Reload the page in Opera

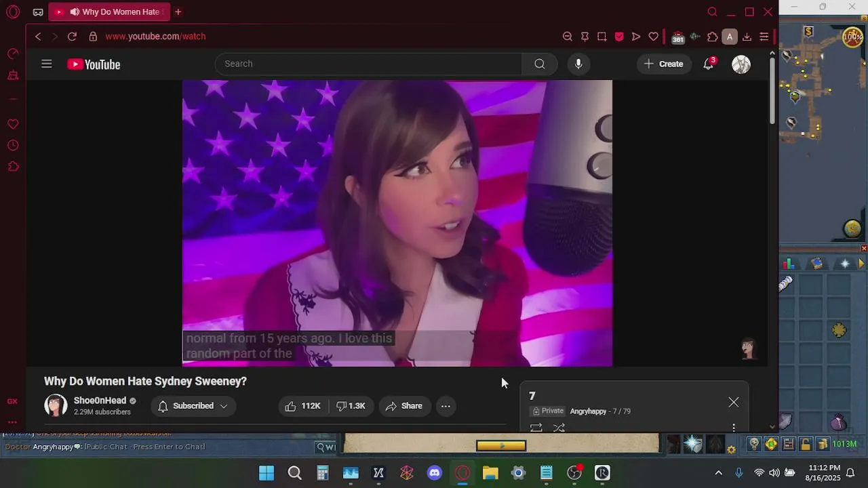coord(72,37)
